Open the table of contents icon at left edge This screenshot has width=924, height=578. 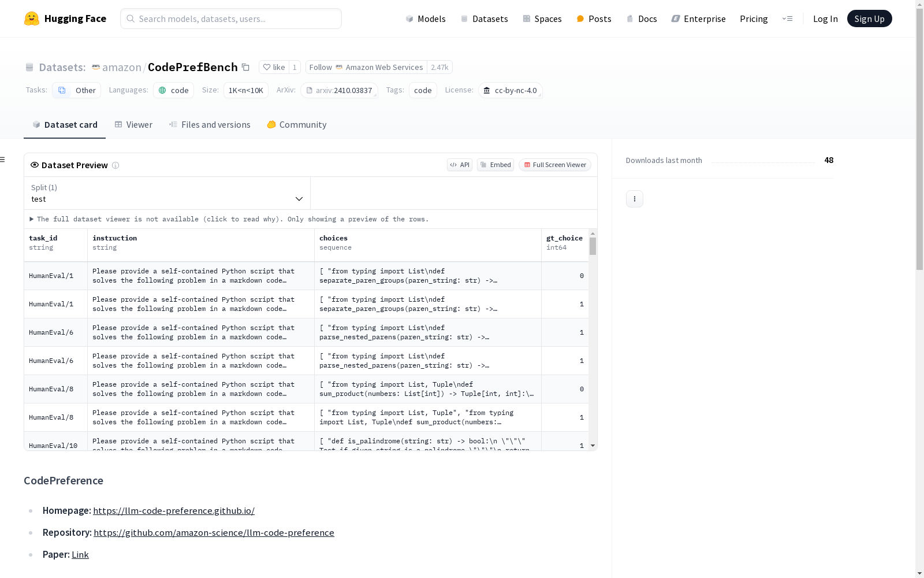coord(3,160)
